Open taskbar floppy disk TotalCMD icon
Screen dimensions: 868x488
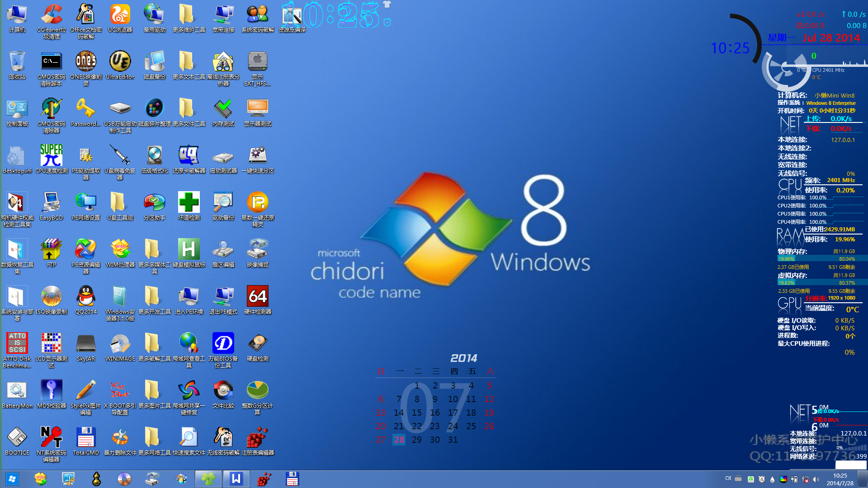[x=292, y=479]
